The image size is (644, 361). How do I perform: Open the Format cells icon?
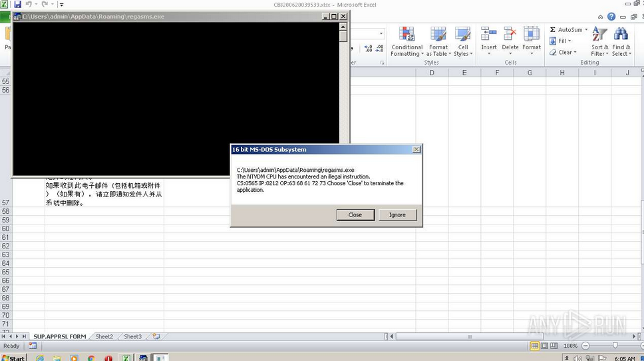click(532, 34)
